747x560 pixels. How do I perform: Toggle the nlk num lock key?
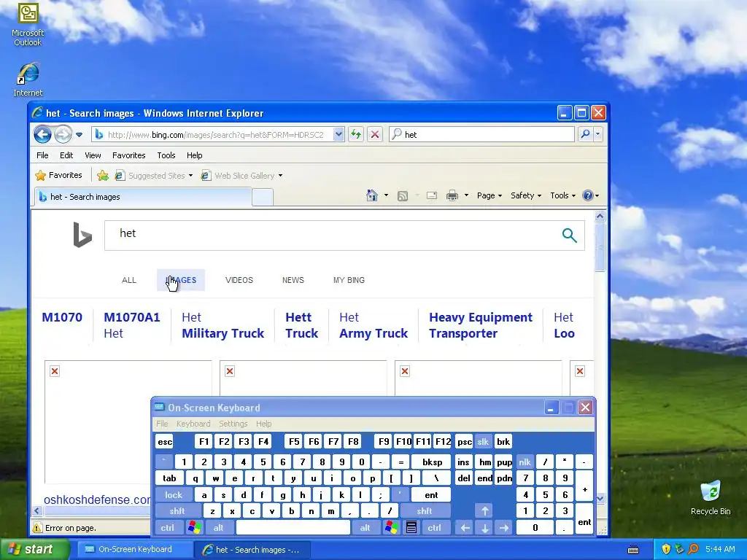(x=525, y=462)
